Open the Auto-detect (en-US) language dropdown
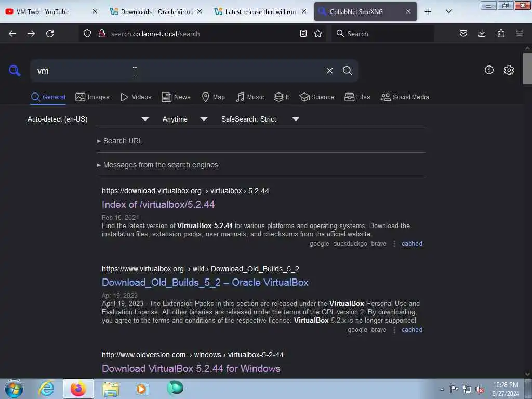 (88, 119)
